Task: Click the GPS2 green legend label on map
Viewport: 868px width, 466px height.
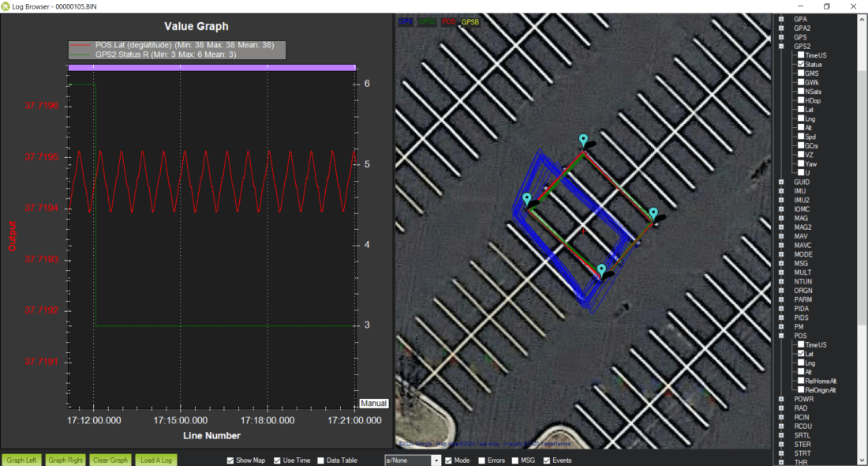Action: coord(426,22)
